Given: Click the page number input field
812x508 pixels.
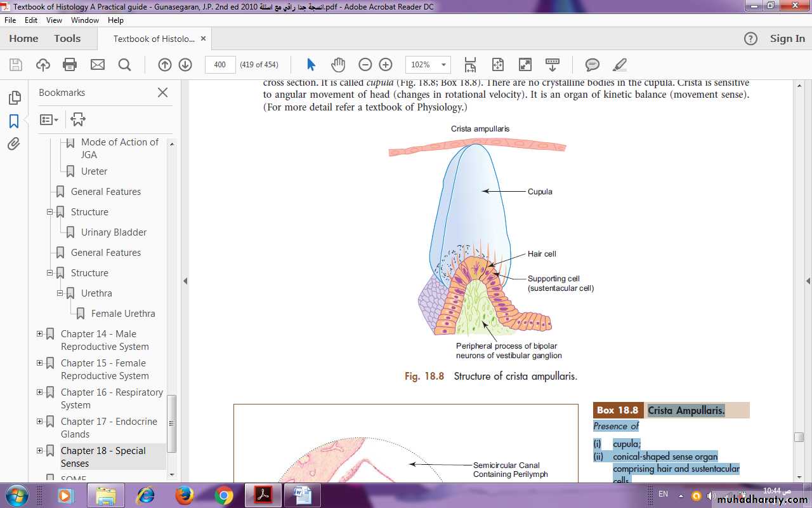Looking at the screenshot, I should click(220, 65).
